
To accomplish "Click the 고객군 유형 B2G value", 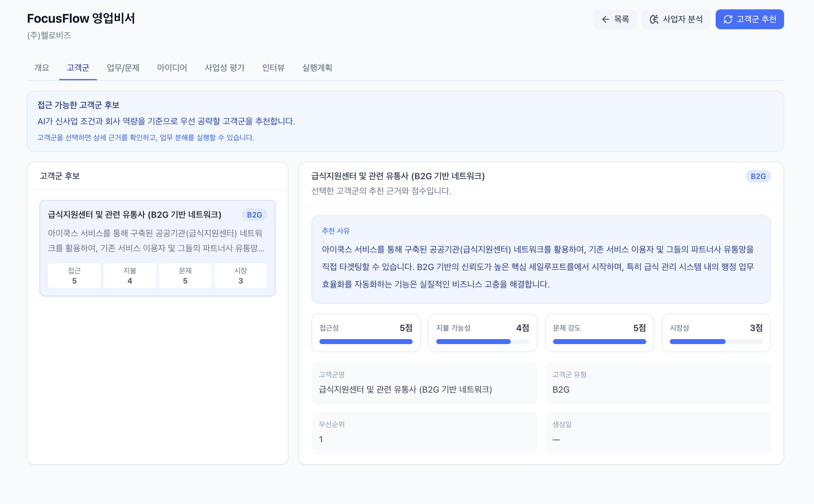I will 561,390.
